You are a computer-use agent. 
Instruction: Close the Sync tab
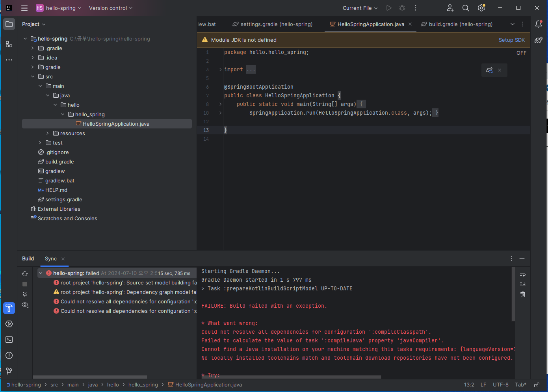coord(63,259)
